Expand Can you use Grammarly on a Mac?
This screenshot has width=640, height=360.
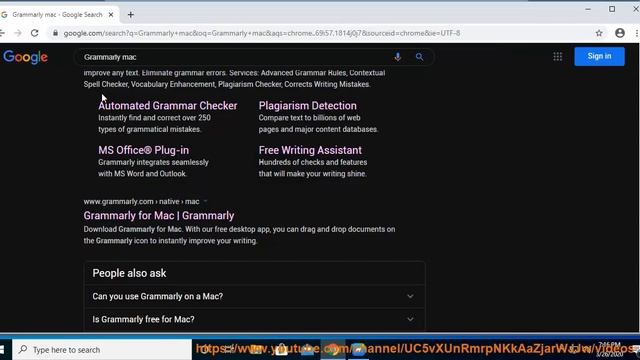(x=254, y=296)
